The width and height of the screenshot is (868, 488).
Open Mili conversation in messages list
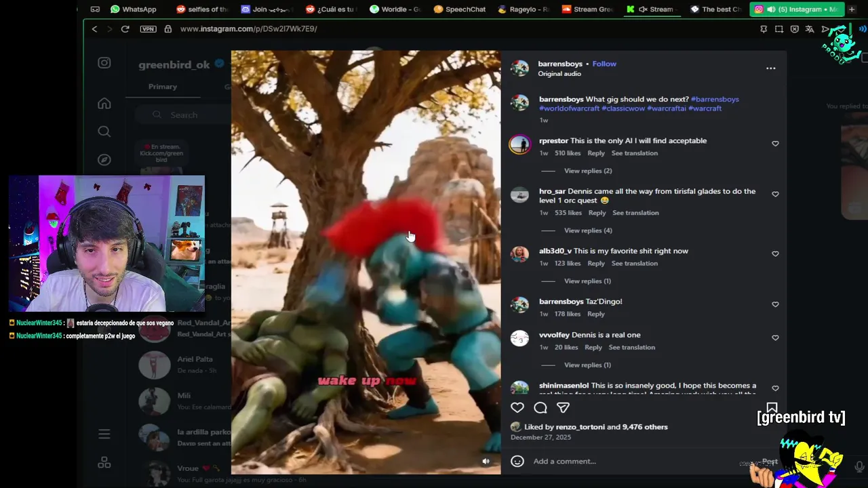tap(183, 401)
